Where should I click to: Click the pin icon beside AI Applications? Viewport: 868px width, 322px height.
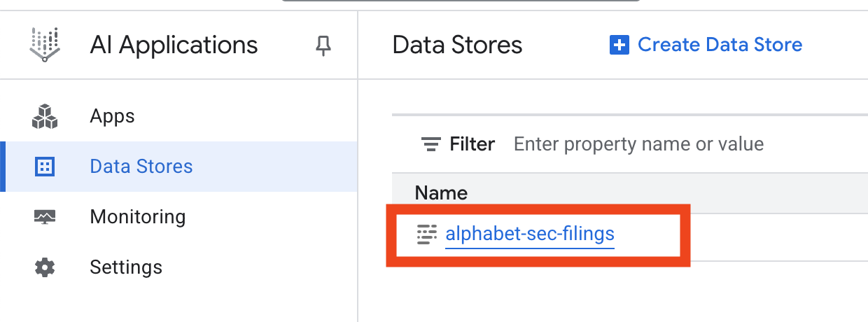tap(323, 46)
